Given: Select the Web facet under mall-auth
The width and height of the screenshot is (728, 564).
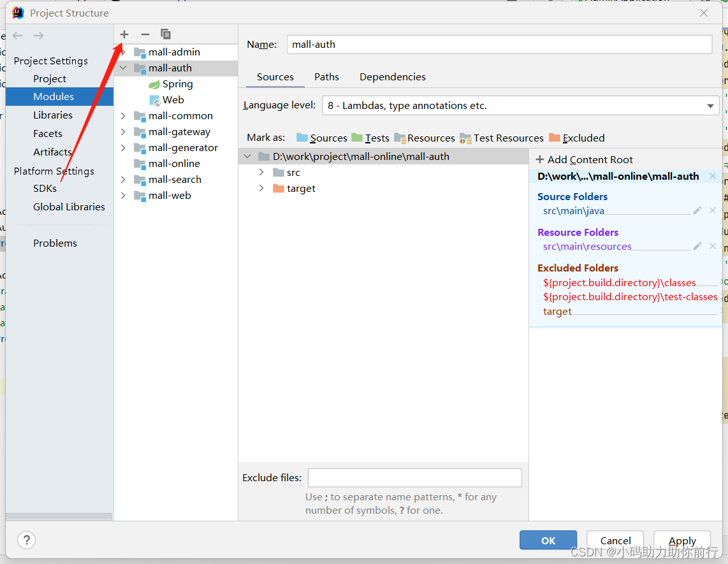Looking at the screenshot, I should click(166, 100).
